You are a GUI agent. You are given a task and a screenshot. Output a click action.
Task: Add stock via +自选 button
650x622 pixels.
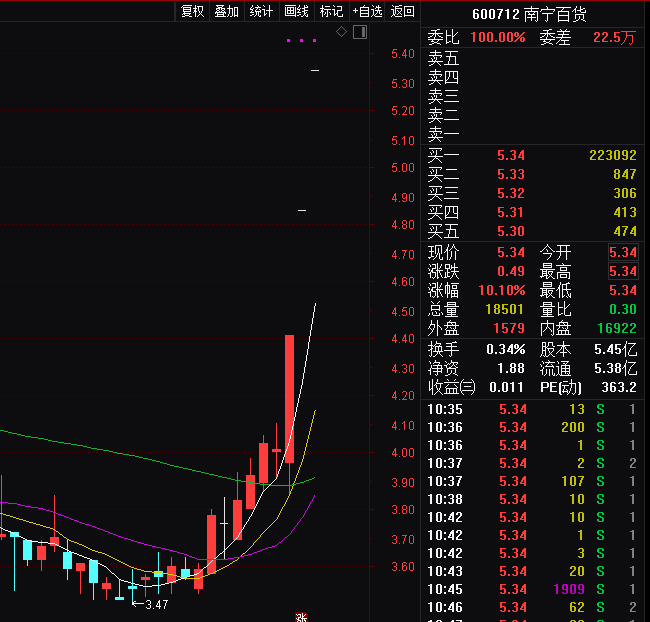[x=367, y=11]
